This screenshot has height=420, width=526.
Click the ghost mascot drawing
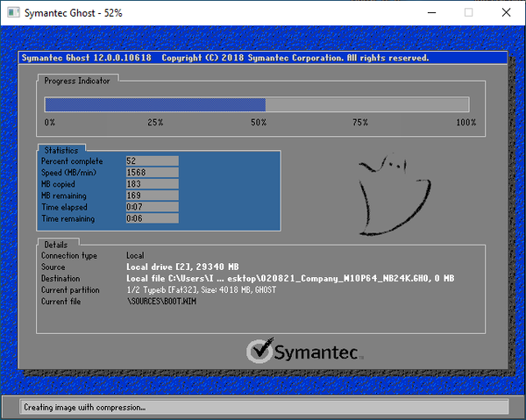tap(394, 195)
